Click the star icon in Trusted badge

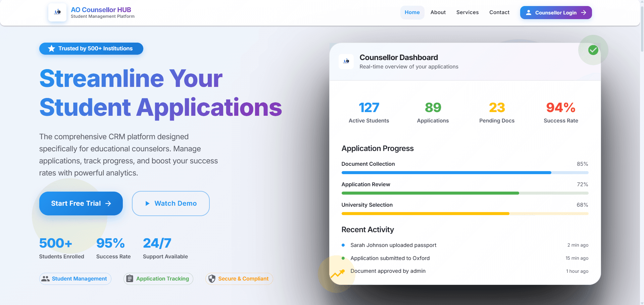tap(51, 49)
